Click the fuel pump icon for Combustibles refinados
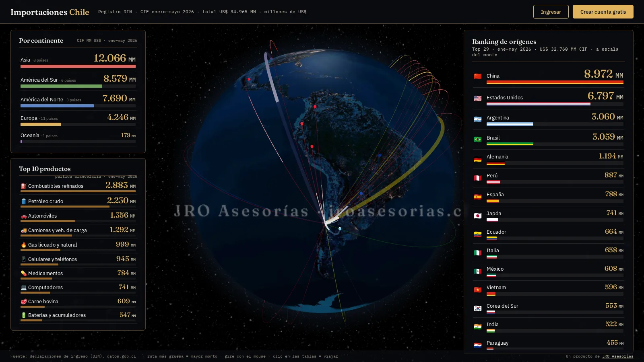 (23, 186)
